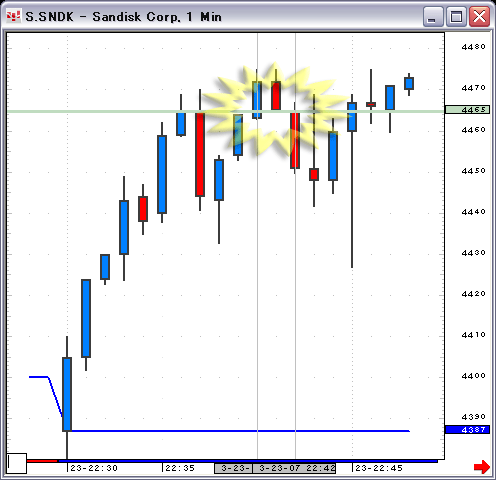Click the 4470 price axis label
Screen dimensions: 496x480
(473, 88)
